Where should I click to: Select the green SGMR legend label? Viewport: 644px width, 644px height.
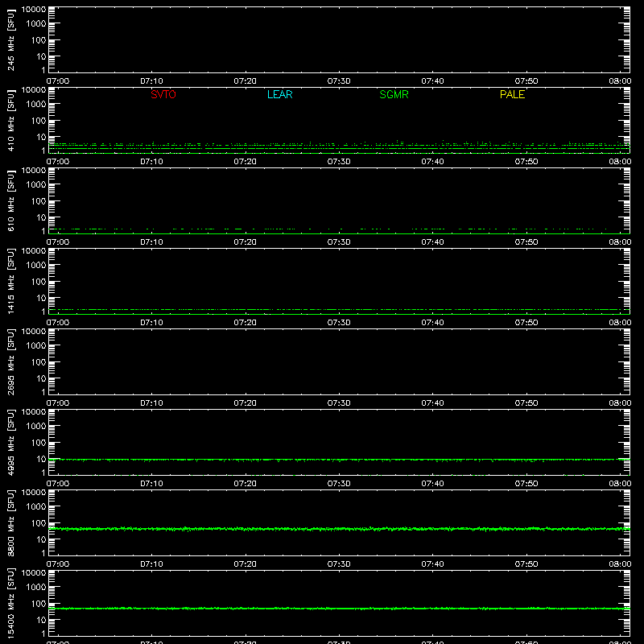[x=394, y=94]
